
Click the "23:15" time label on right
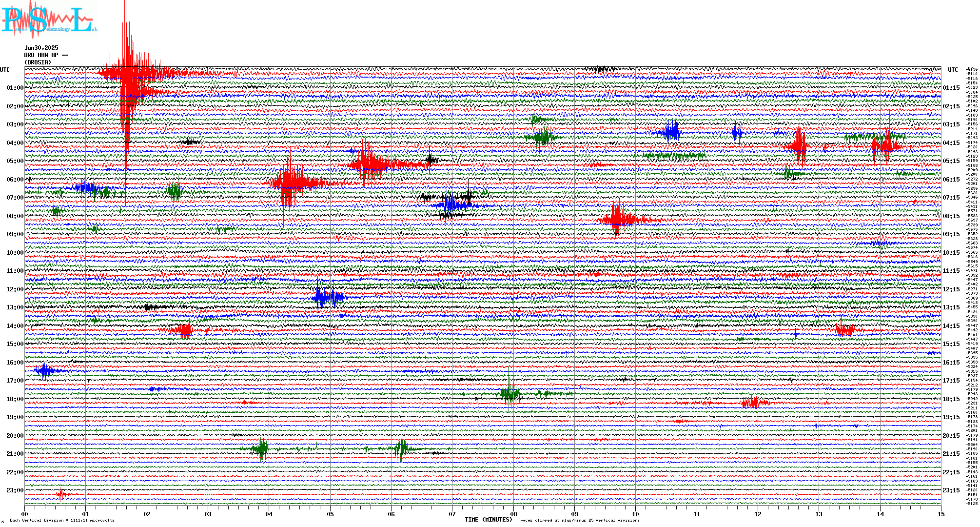pyautogui.click(x=951, y=490)
